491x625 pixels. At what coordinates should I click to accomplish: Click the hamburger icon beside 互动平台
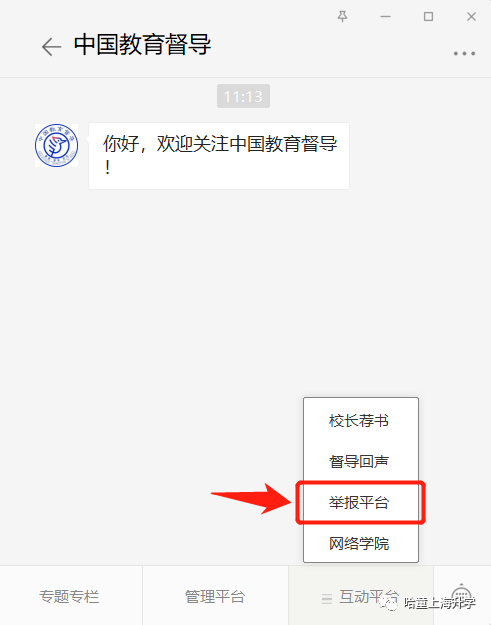pyautogui.click(x=327, y=598)
